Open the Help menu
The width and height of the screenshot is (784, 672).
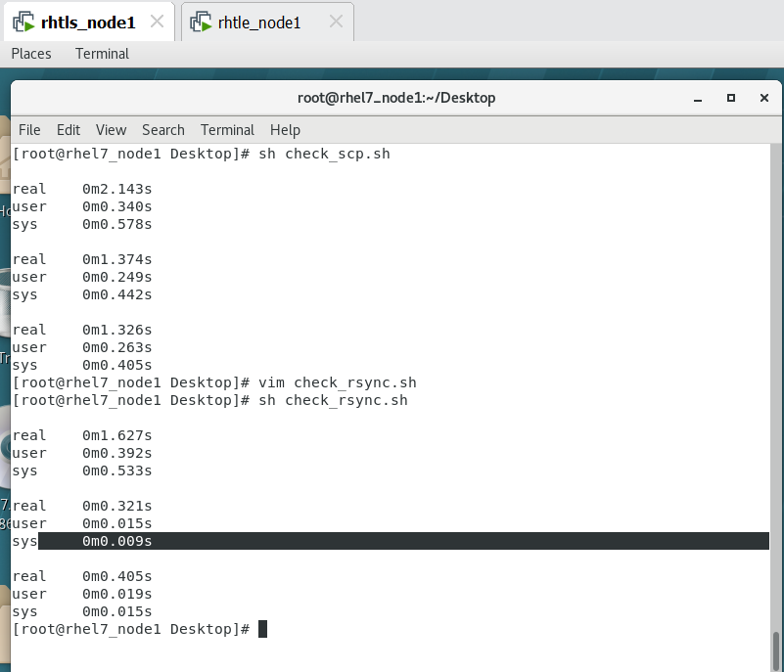tap(285, 130)
